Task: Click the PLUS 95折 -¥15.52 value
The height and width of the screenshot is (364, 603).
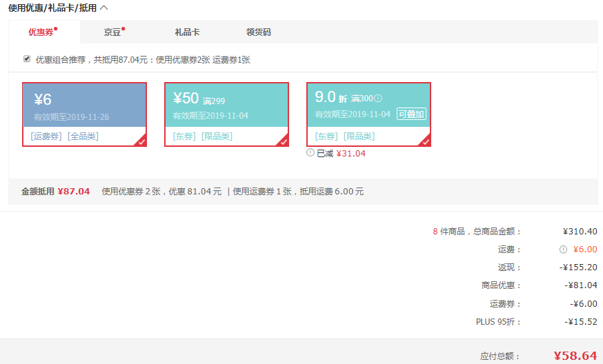Action: point(581,322)
